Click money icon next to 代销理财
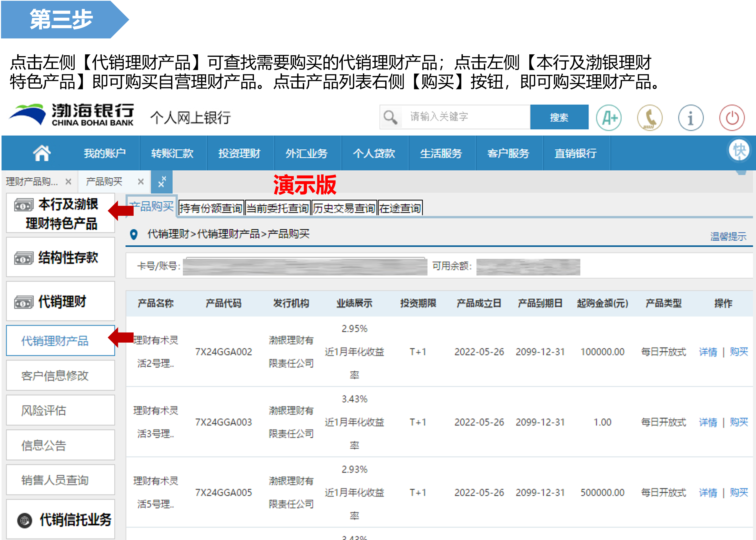Image resolution: width=756 pixels, height=540 pixels. click(x=24, y=302)
